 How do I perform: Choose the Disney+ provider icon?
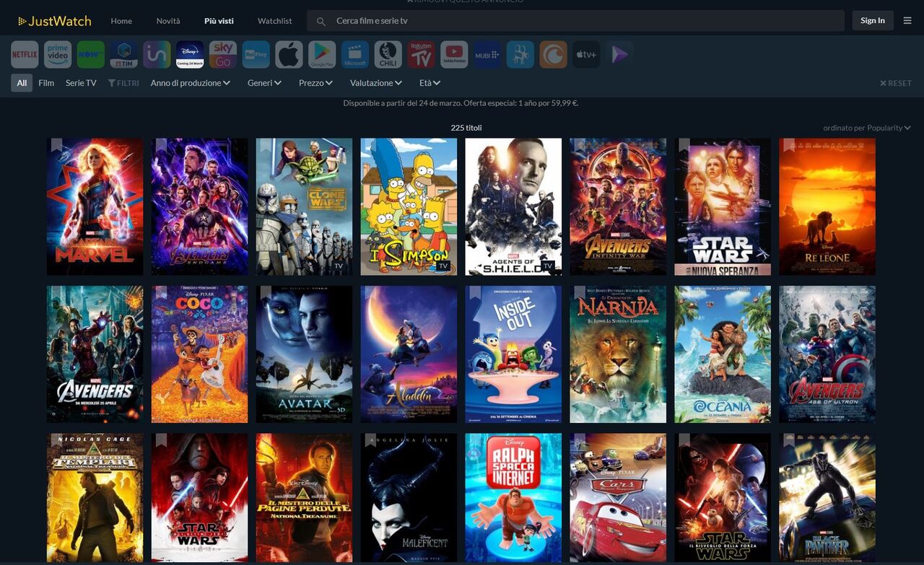click(x=189, y=53)
